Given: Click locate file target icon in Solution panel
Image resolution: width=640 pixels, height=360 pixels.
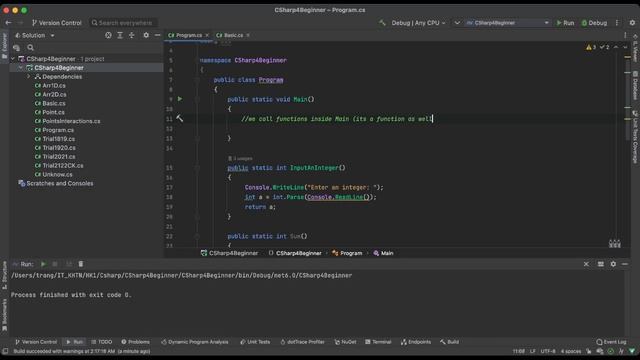Looking at the screenshot, I should tap(108, 36).
